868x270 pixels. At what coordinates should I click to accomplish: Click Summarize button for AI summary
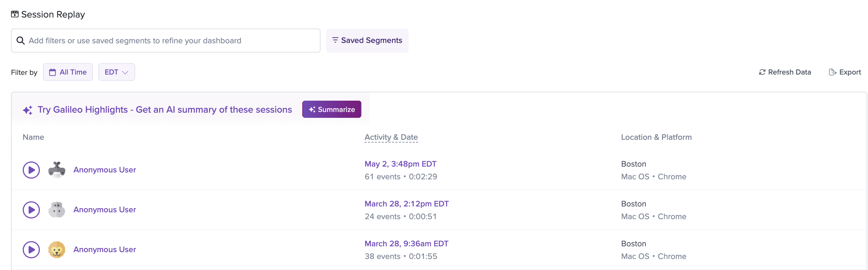click(332, 109)
